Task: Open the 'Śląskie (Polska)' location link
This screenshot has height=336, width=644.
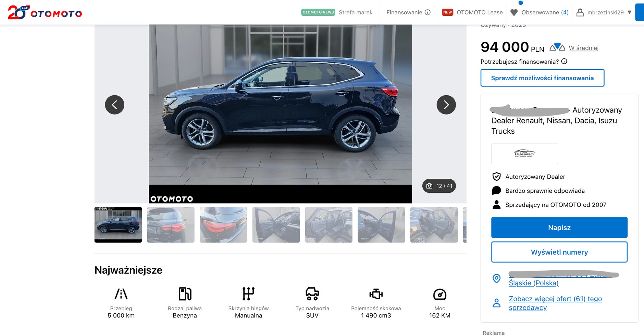Action: point(534,283)
